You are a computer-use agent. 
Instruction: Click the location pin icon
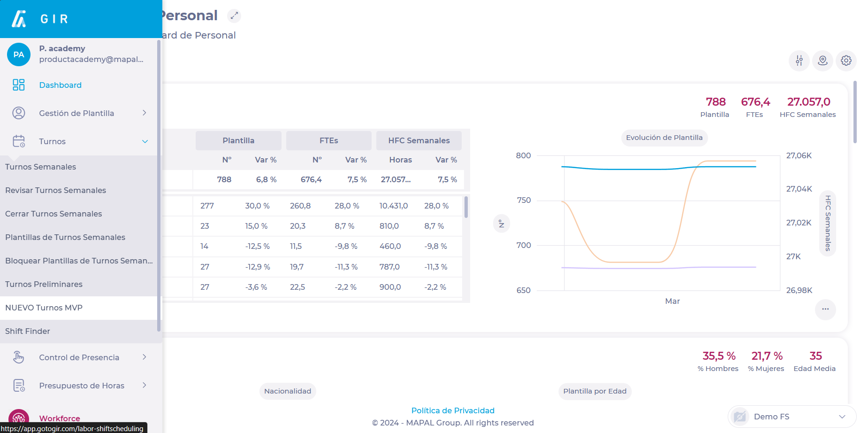click(x=822, y=61)
